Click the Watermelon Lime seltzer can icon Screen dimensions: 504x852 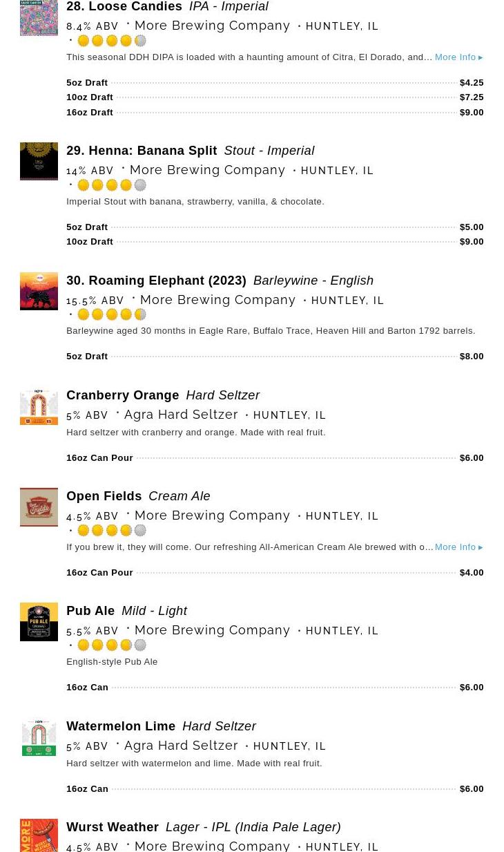tap(39, 737)
